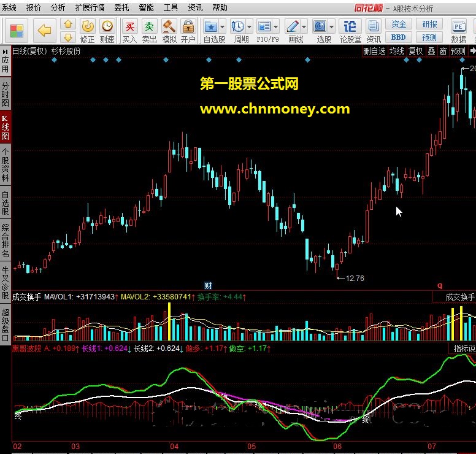Image resolution: width=476 pixels, height=454 pixels.
Task: Open the 扩展行情 menu
Action: click(90, 7)
